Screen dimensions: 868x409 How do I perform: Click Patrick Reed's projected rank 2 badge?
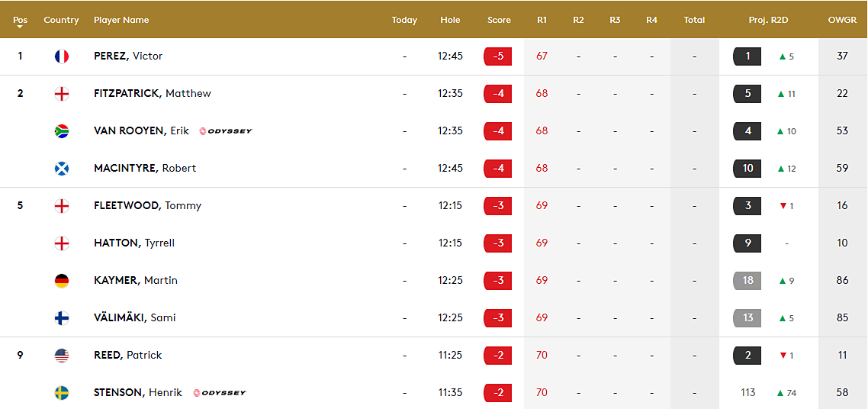tap(747, 356)
